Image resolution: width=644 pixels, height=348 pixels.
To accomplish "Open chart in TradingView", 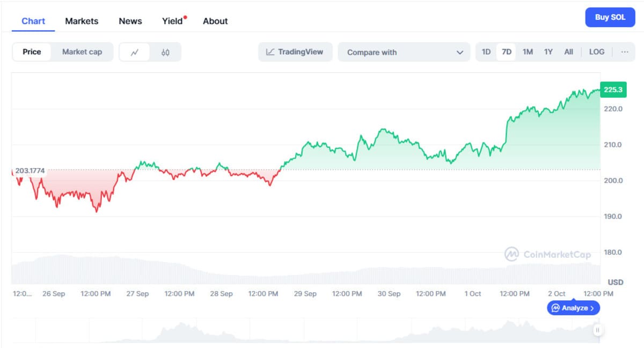I will 295,52.
